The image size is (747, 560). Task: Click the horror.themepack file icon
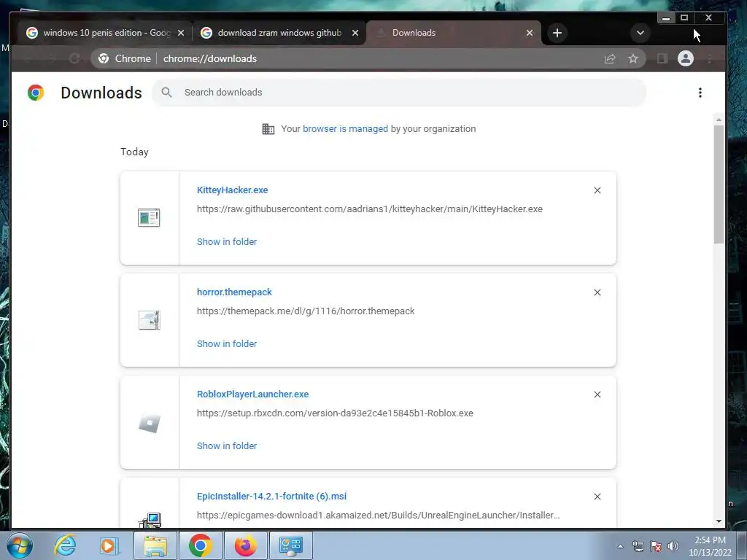(x=149, y=320)
